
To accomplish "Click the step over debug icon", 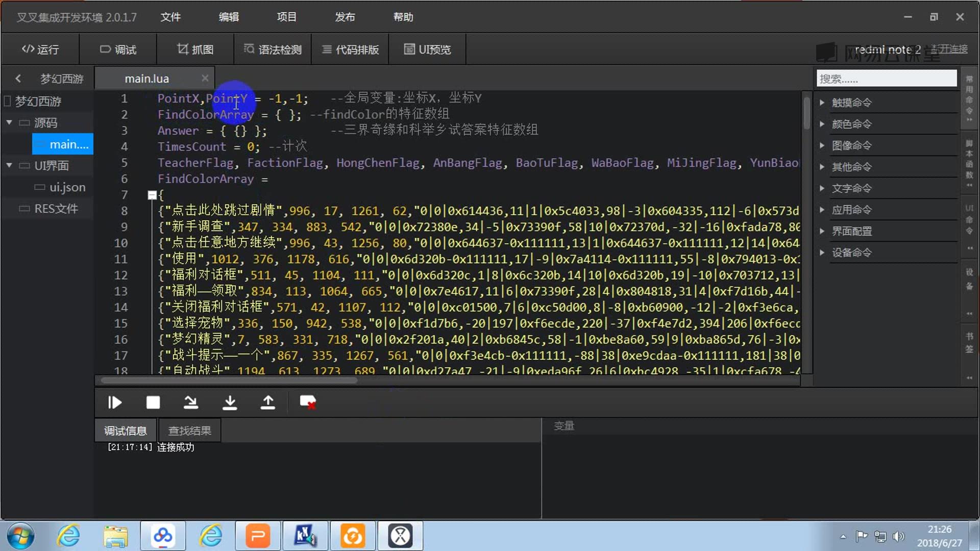I will (191, 403).
